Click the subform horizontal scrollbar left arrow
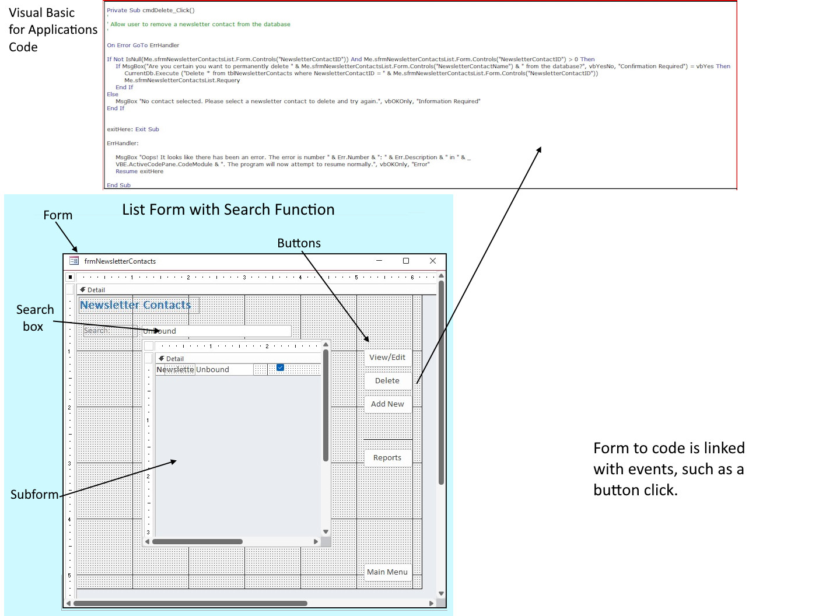The image size is (840, 616). pyautogui.click(x=148, y=541)
